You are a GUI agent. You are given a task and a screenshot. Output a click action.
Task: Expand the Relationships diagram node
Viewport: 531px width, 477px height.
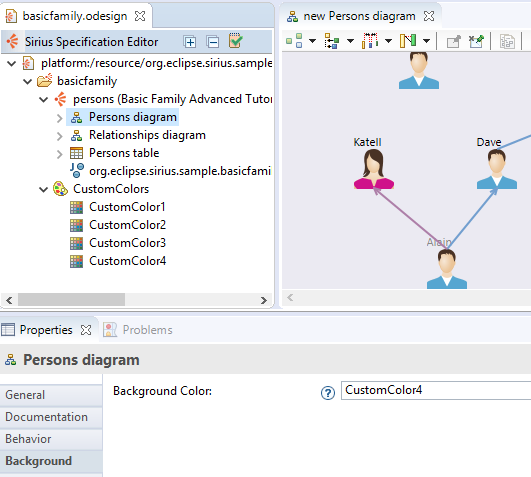(60, 136)
